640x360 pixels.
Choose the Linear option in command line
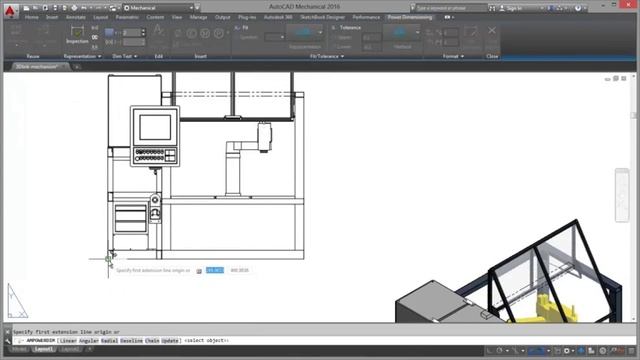68,340
